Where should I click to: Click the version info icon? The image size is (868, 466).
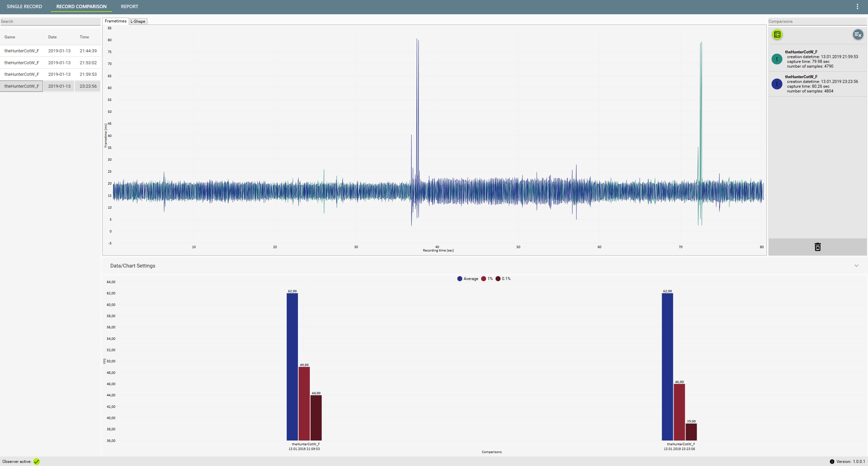(x=832, y=462)
